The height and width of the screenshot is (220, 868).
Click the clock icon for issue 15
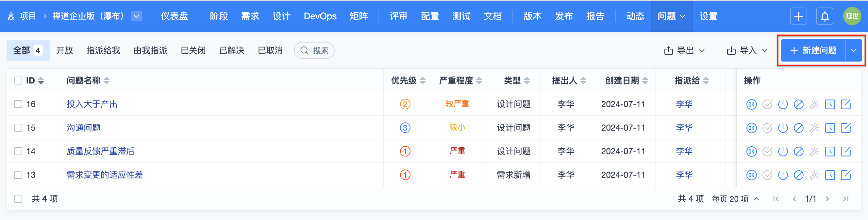(830, 128)
